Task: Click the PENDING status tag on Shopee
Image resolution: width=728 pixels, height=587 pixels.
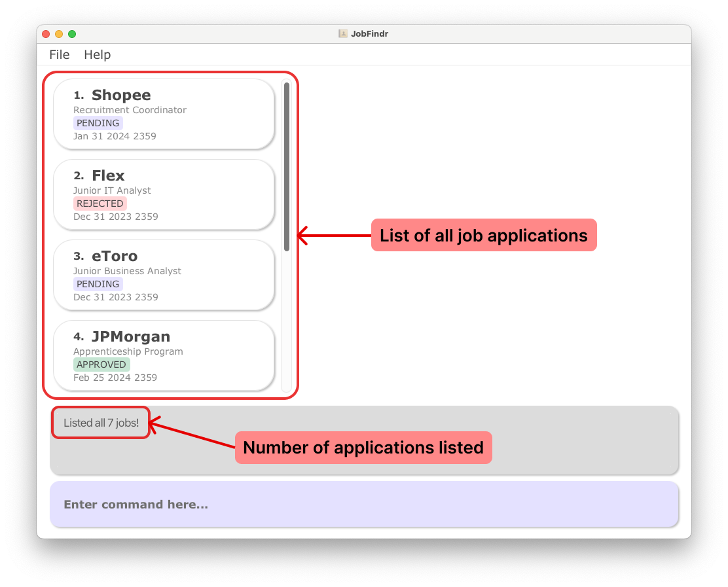Action: 98,123
